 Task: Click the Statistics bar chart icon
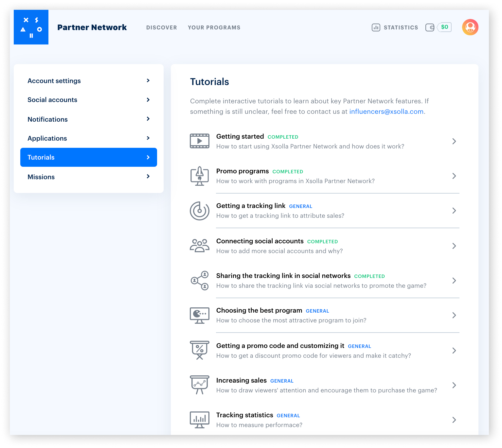[376, 27]
